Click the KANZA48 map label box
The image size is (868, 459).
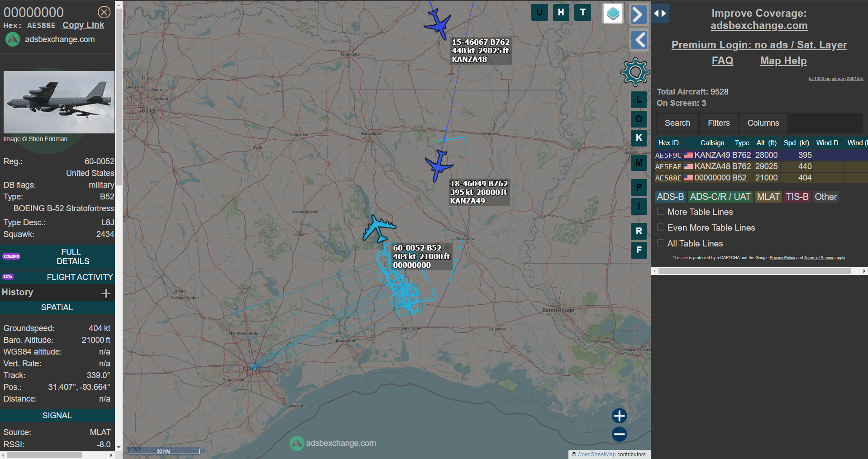point(481,51)
